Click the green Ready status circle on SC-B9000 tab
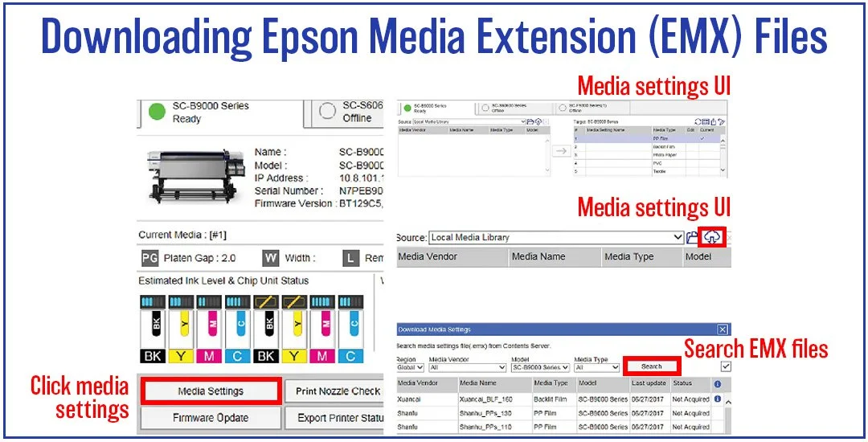Viewport: 868px width, 442px height. pos(158,112)
